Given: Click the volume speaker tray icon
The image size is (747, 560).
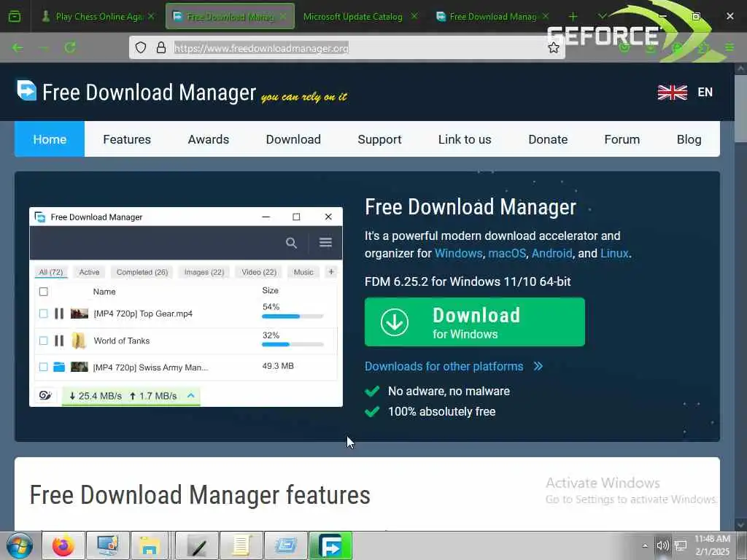Looking at the screenshot, I should point(662,545).
